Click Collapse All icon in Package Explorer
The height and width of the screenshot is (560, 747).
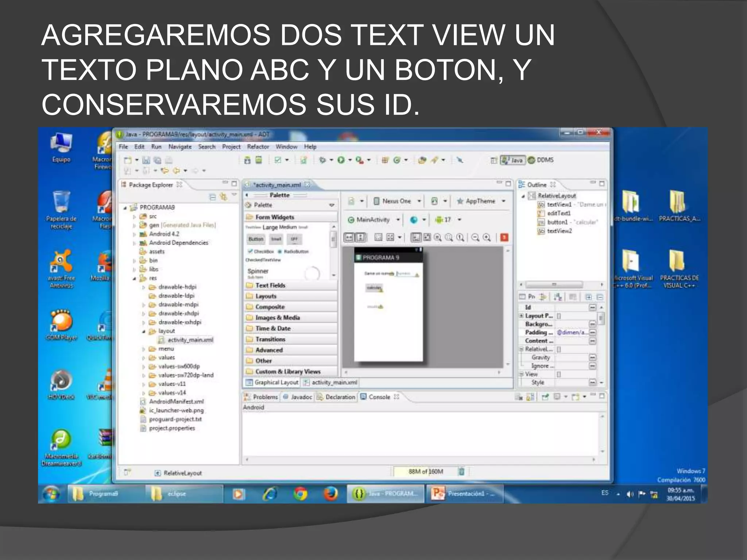pyautogui.click(x=212, y=197)
